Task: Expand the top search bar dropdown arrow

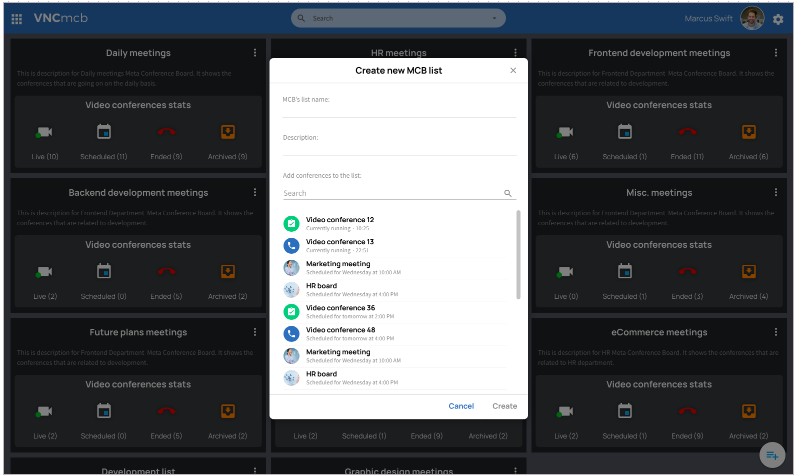Action: (x=494, y=18)
